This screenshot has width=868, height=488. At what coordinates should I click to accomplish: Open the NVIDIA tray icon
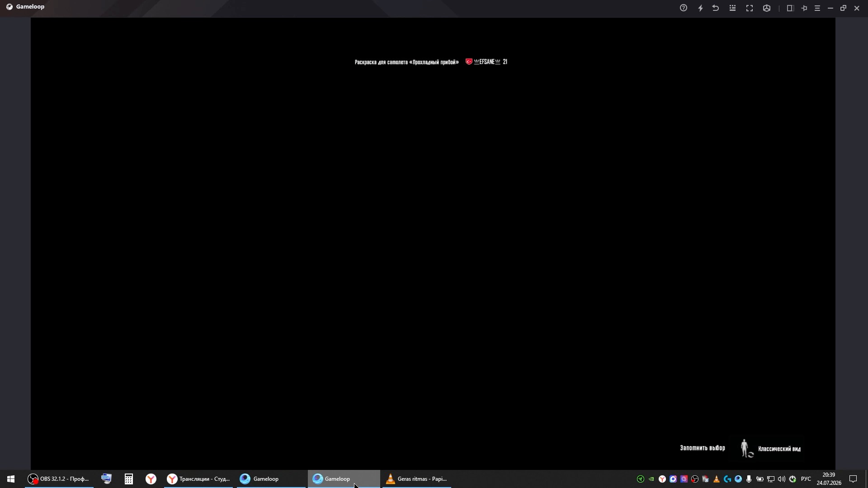[x=651, y=479]
